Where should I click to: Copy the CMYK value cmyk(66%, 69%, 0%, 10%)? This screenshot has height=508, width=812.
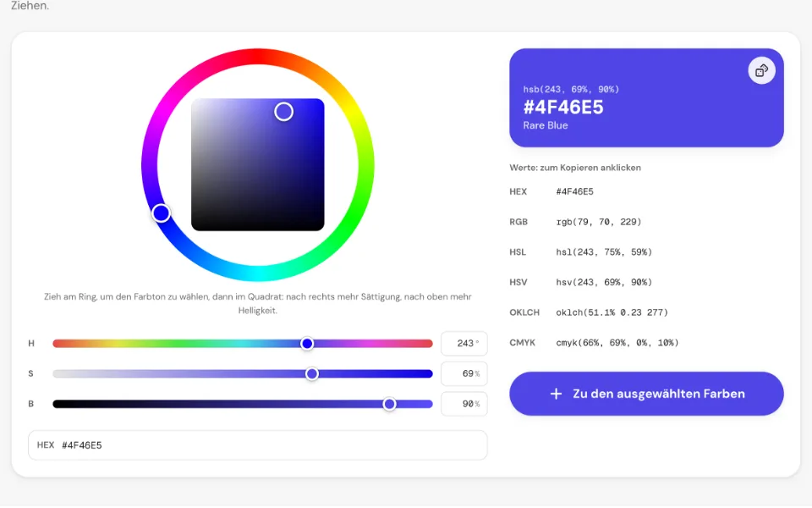(x=617, y=343)
